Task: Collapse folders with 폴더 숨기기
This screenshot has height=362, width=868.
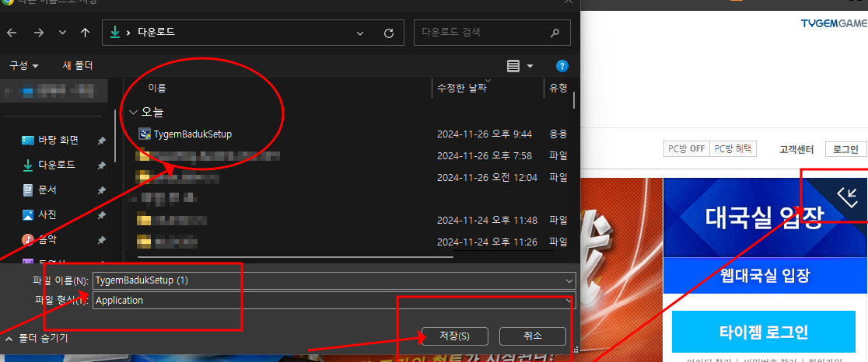Action: (37, 338)
